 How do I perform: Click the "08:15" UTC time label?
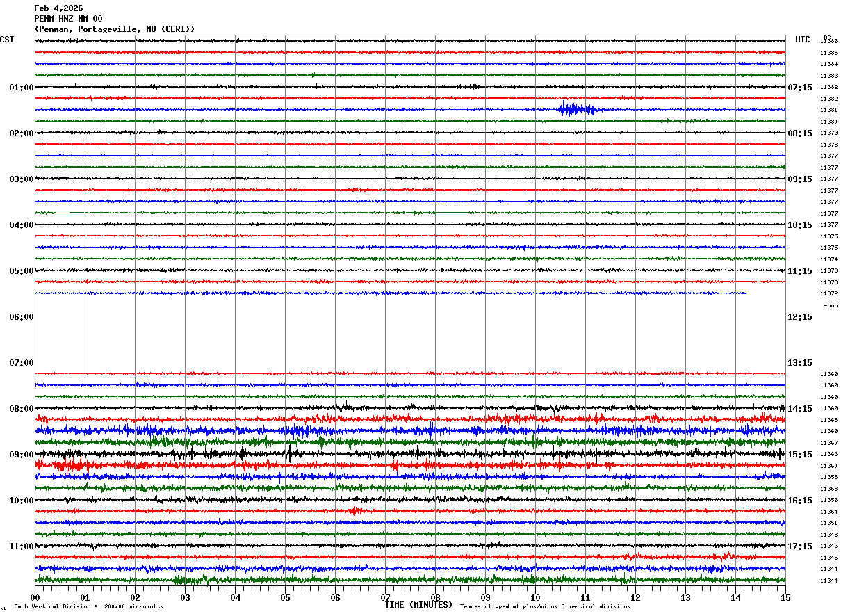click(800, 133)
